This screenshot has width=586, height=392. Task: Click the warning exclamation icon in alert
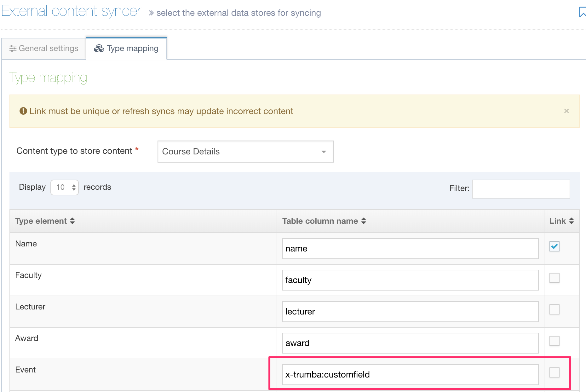[x=23, y=111]
